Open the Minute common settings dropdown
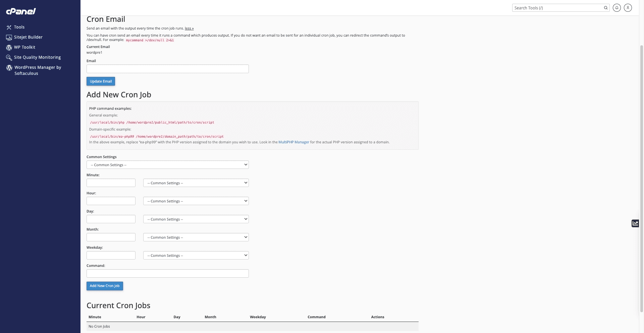Screen dimensions: 644x333 pos(196,183)
